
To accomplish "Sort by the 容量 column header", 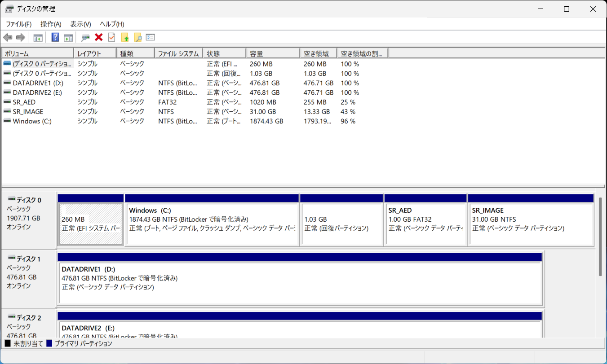I will coord(272,53).
